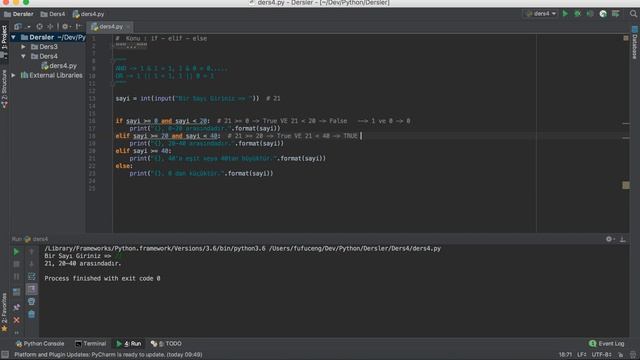Print the Run console output
This screenshot has width=640, height=360.
pyautogui.click(x=31, y=302)
